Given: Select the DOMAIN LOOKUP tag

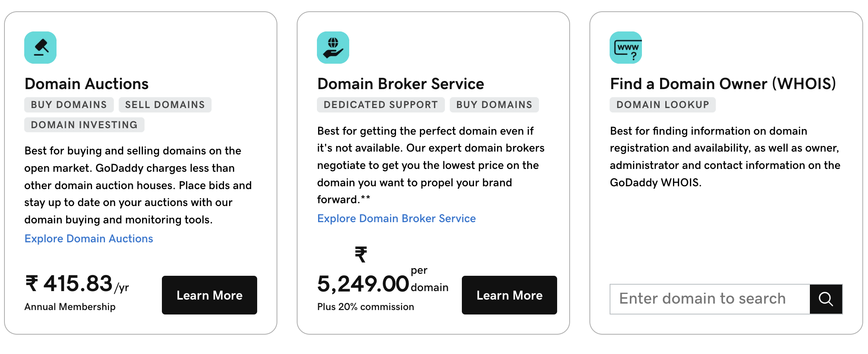Looking at the screenshot, I should 662,104.
